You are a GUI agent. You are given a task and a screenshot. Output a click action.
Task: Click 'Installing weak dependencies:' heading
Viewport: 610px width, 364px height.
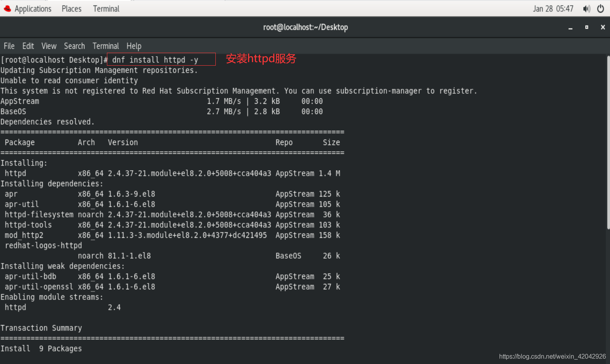(62, 266)
